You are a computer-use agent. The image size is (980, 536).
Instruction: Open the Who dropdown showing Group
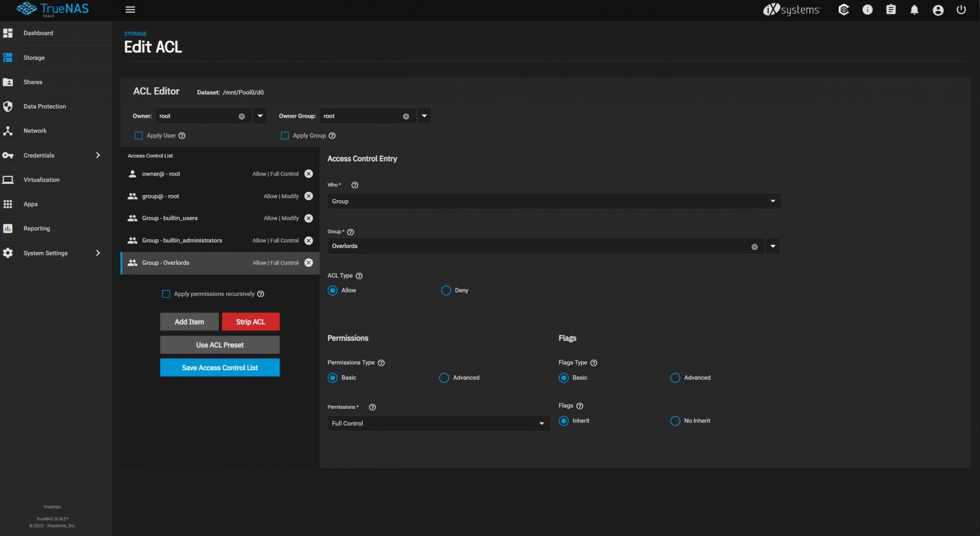554,202
